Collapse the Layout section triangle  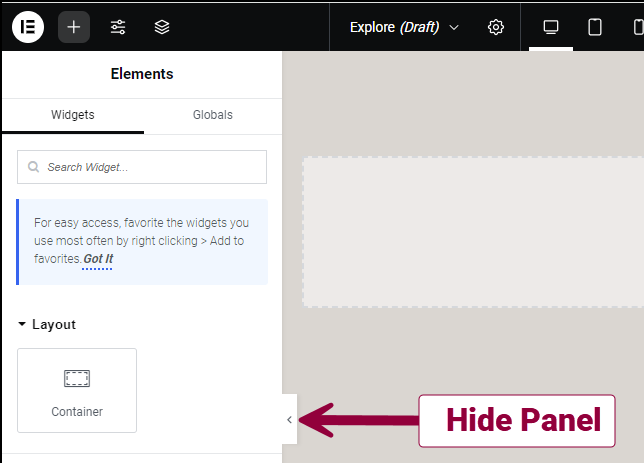(x=22, y=324)
